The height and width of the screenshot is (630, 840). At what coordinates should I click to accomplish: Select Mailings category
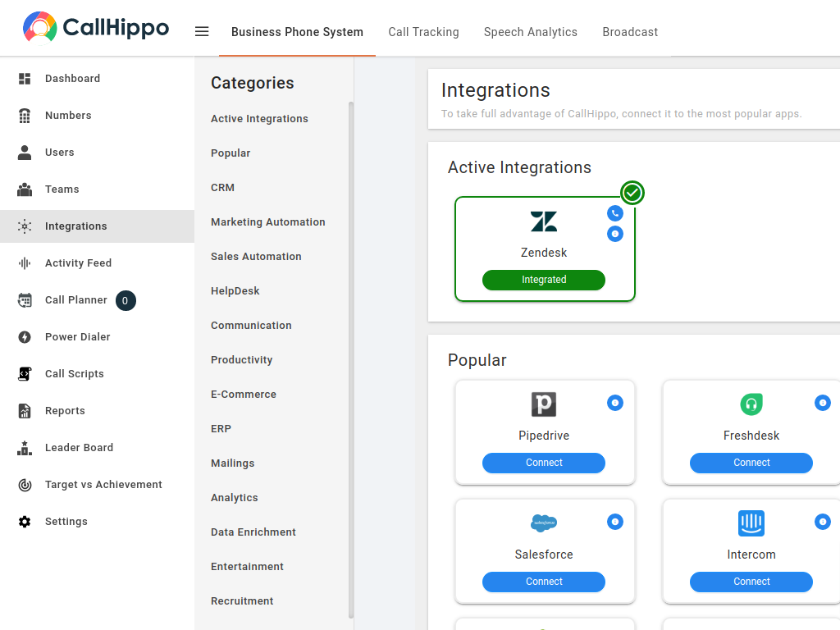click(x=232, y=463)
